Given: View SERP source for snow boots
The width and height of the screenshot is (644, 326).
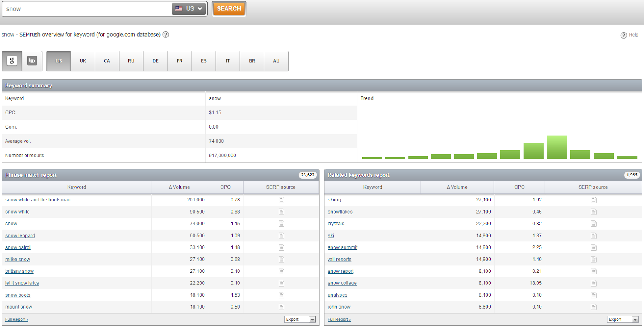Looking at the screenshot, I should tap(281, 295).
